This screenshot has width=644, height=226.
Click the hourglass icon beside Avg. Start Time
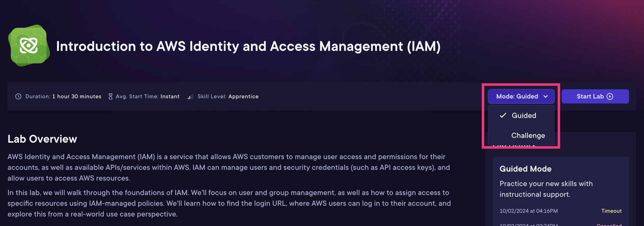click(111, 96)
